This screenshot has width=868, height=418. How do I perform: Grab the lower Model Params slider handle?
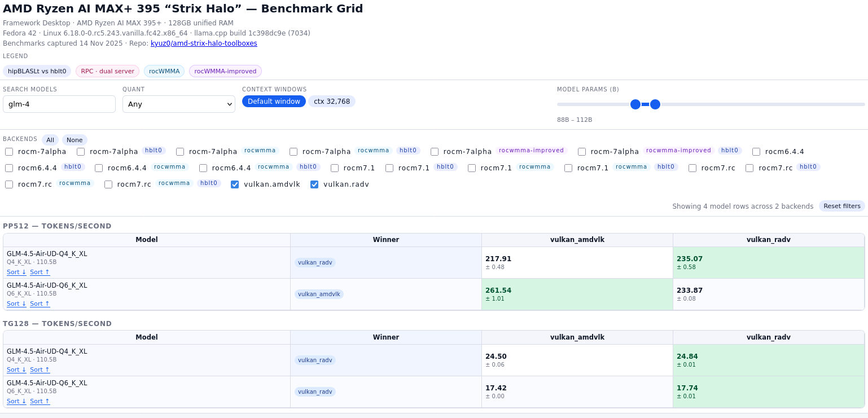pyautogui.click(x=635, y=104)
